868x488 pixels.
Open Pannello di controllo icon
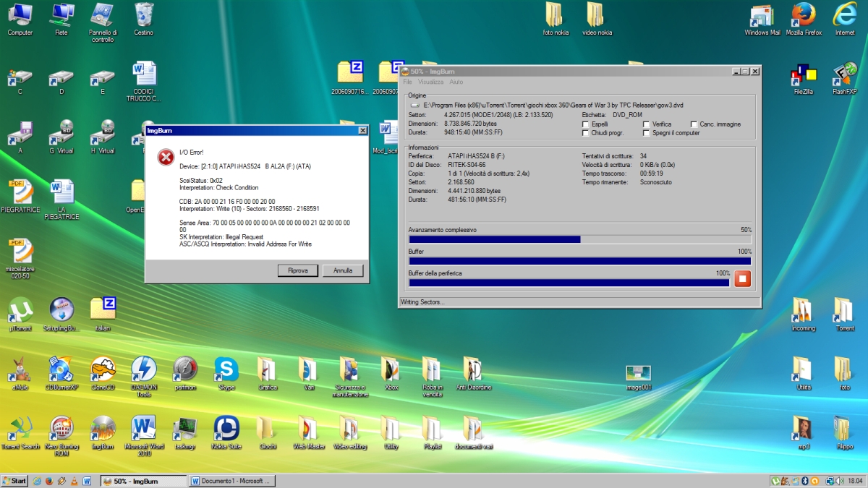[103, 22]
